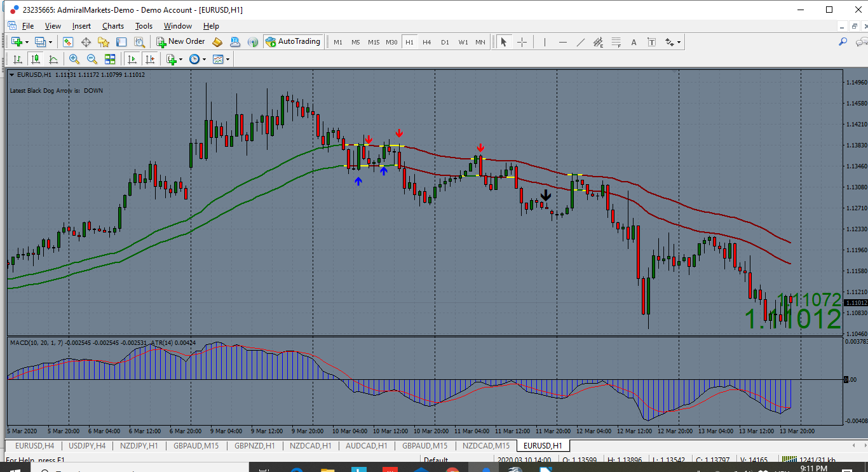Select the text tool marked A
Screen dimensions: 868x472
coord(634,42)
